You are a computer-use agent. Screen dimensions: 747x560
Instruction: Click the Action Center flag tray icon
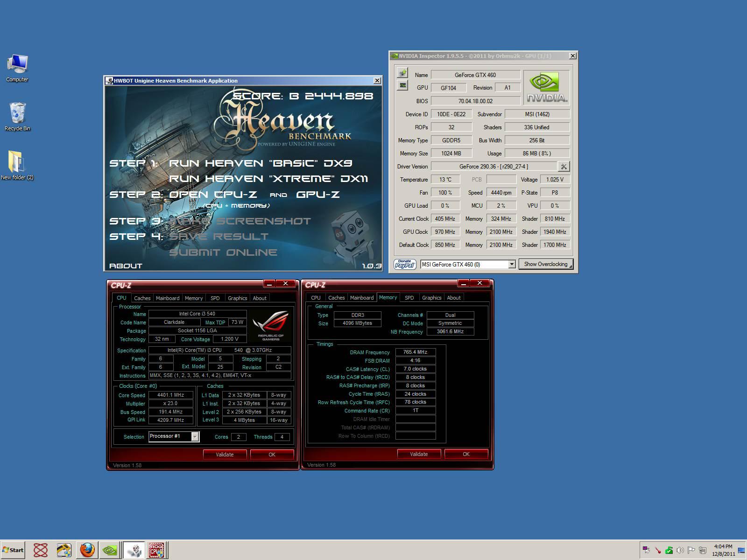point(691,550)
